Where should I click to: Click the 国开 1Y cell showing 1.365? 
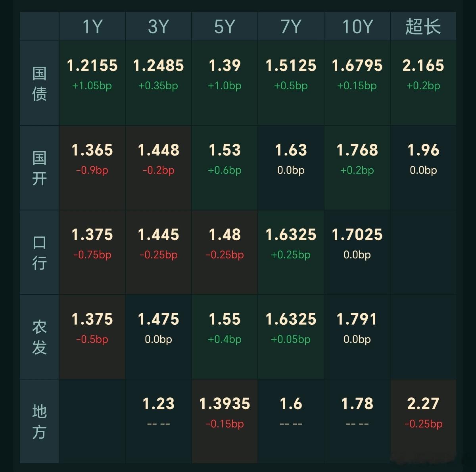click(x=92, y=168)
